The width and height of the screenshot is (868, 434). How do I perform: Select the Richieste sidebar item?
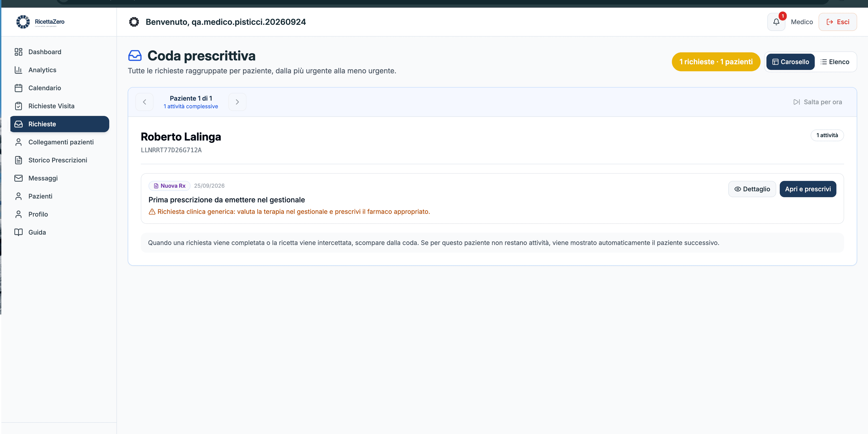(60, 124)
